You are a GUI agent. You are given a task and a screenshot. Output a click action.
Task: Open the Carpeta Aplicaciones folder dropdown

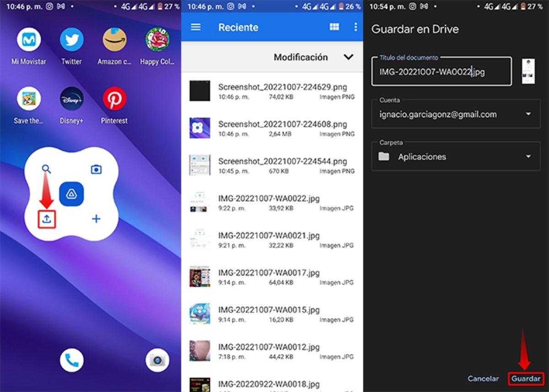[456, 156]
